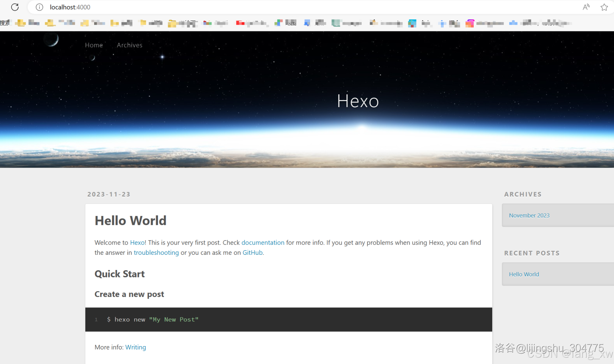Open the troubleshooting link
The height and width of the screenshot is (364, 614).
click(156, 252)
